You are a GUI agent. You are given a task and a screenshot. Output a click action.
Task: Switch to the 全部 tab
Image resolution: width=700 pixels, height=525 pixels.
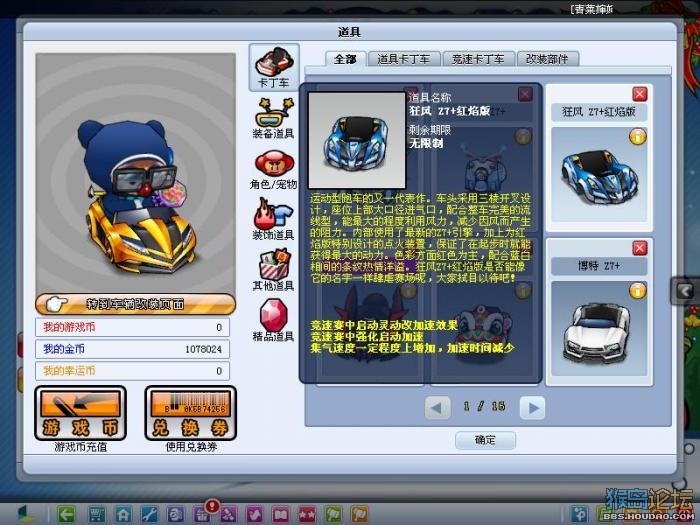[345, 59]
